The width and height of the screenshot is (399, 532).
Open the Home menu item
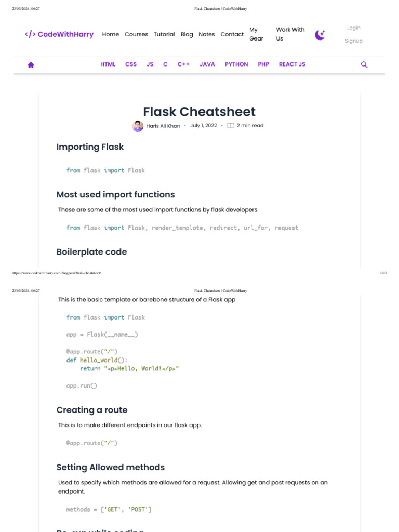pyautogui.click(x=111, y=34)
